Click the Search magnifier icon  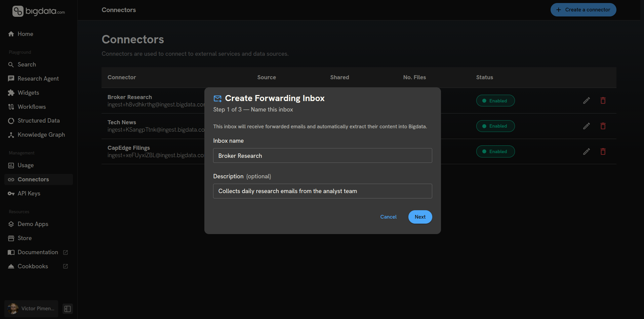click(11, 64)
